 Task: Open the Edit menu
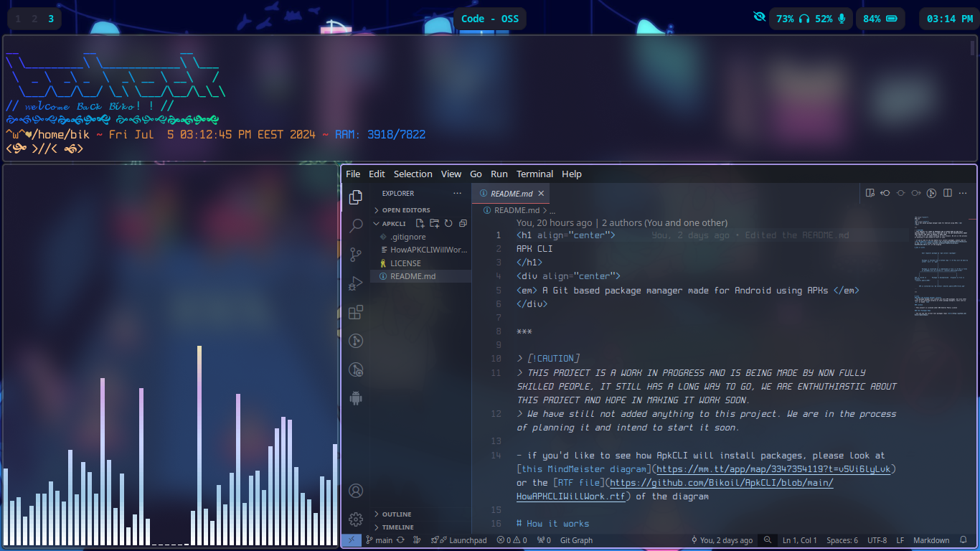tap(377, 174)
